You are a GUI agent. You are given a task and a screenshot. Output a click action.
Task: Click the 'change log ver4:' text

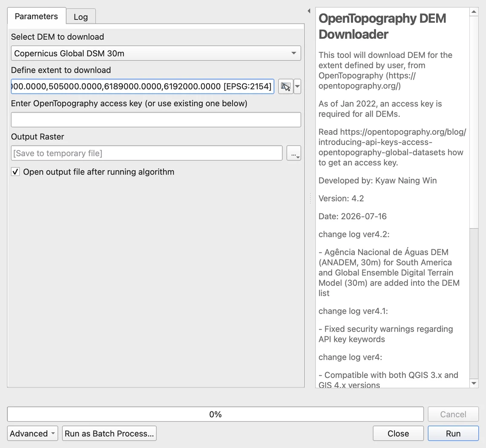click(x=350, y=357)
